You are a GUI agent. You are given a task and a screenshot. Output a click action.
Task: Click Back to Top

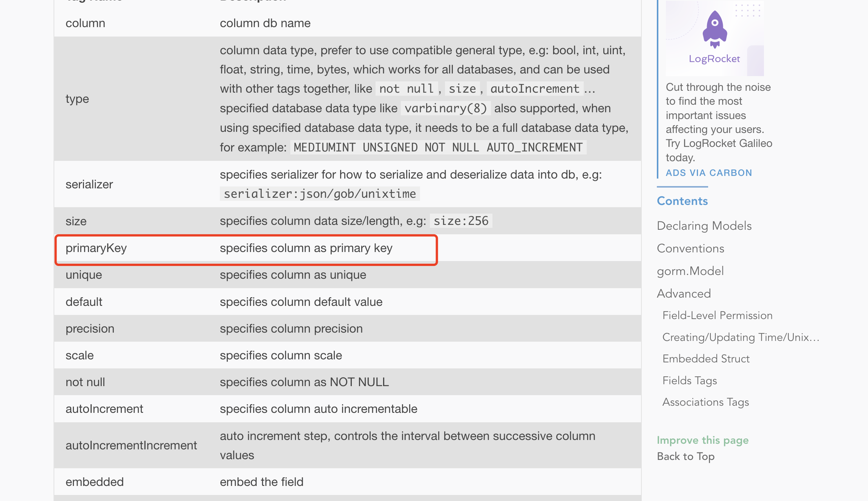pos(686,456)
